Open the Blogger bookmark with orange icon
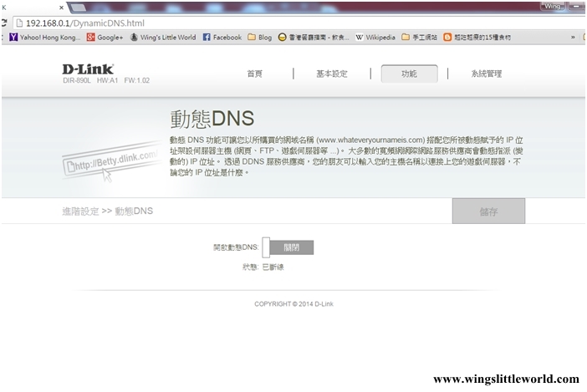Screen dimensions: 587x392 point(489,38)
